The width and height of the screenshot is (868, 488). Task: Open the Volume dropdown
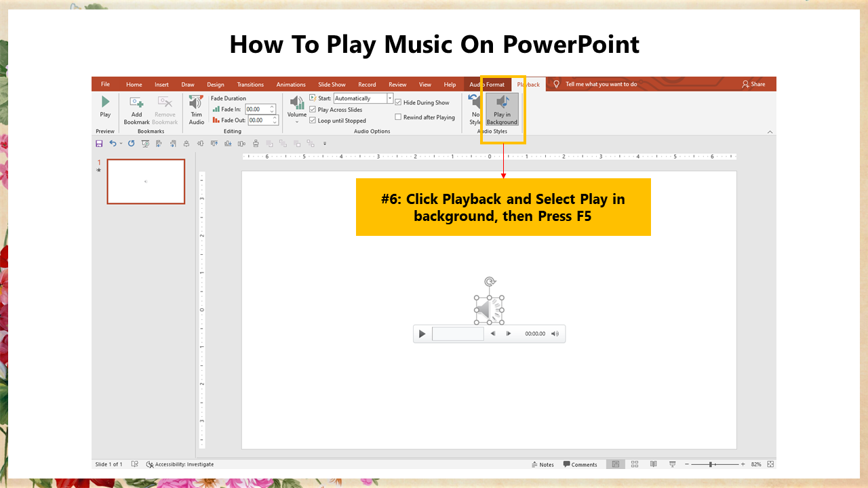pos(297,109)
